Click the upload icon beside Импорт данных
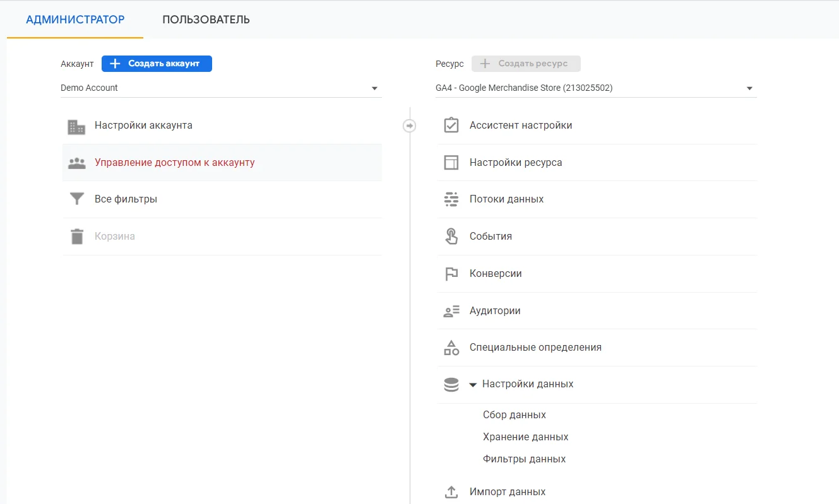This screenshot has height=504, width=839. pos(451,492)
